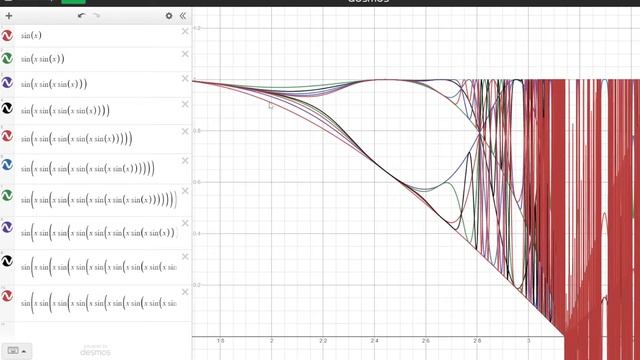The image size is (640, 360).
Task: Remove the fourth expression row
Action: click(x=185, y=104)
